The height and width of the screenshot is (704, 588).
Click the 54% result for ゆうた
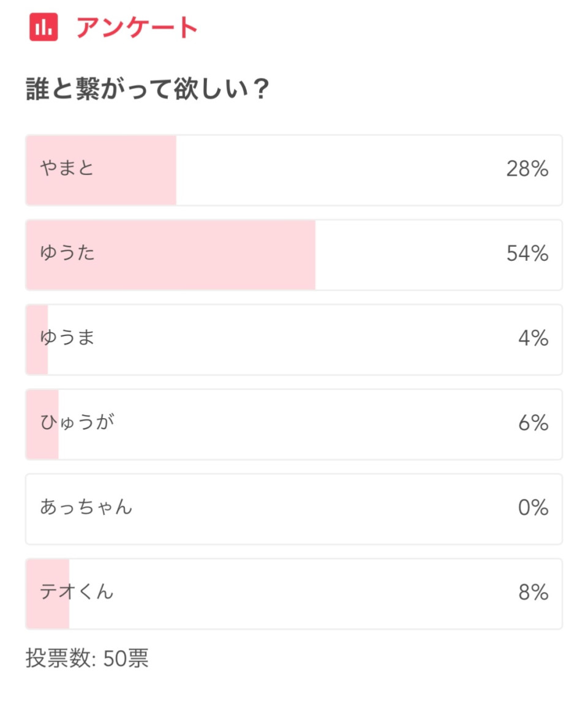pos(527,253)
